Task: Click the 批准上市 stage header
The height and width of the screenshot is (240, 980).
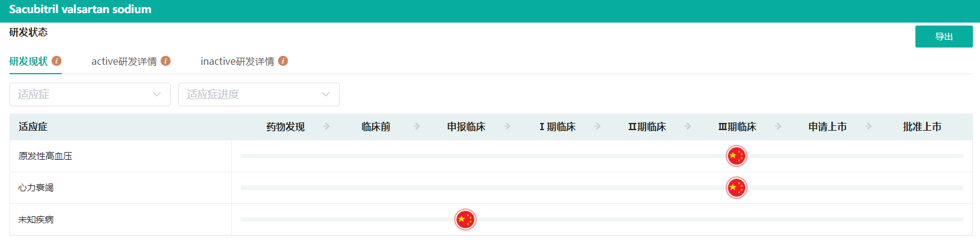Action: [x=922, y=127]
